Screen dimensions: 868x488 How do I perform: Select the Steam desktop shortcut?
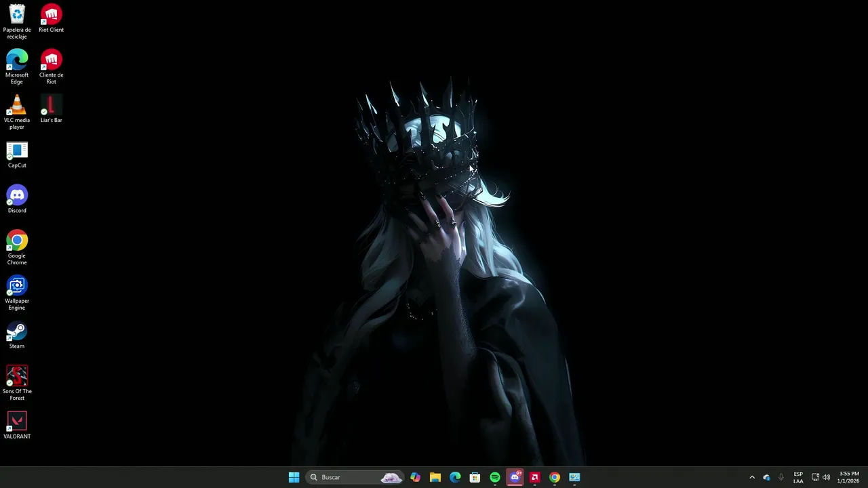(x=17, y=335)
